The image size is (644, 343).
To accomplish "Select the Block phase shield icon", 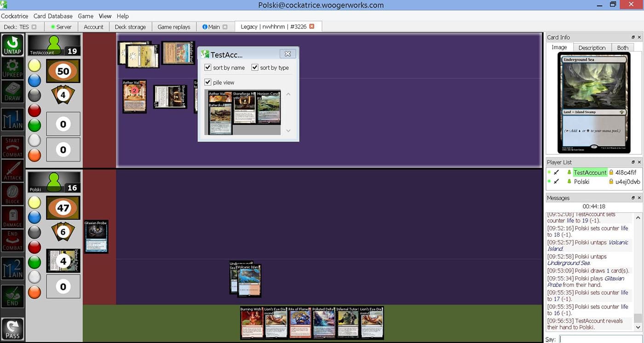I will tap(12, 194).
